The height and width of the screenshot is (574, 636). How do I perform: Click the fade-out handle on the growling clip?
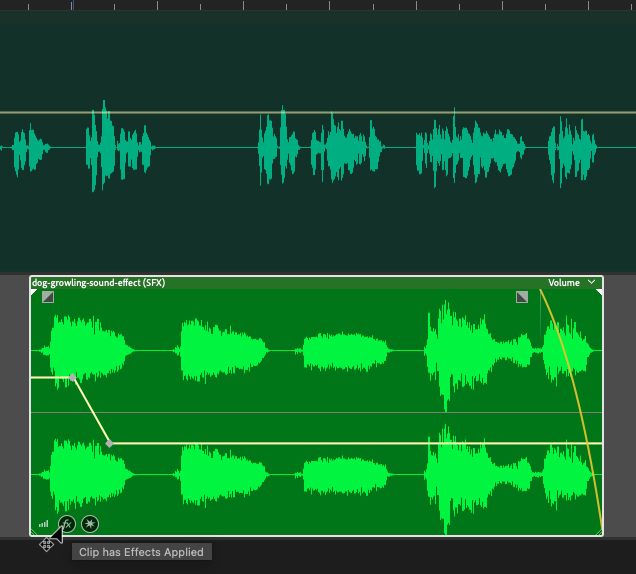pyautogui.click(x=522, y=297)
